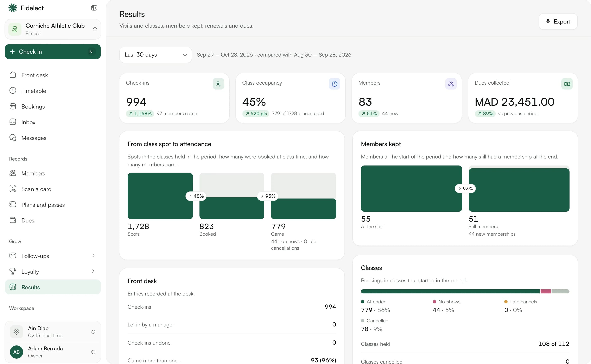This screenshot has height=364, width=591.
Task: Open the Adam Berrada account menu
Action: click(x=53, y=352)
